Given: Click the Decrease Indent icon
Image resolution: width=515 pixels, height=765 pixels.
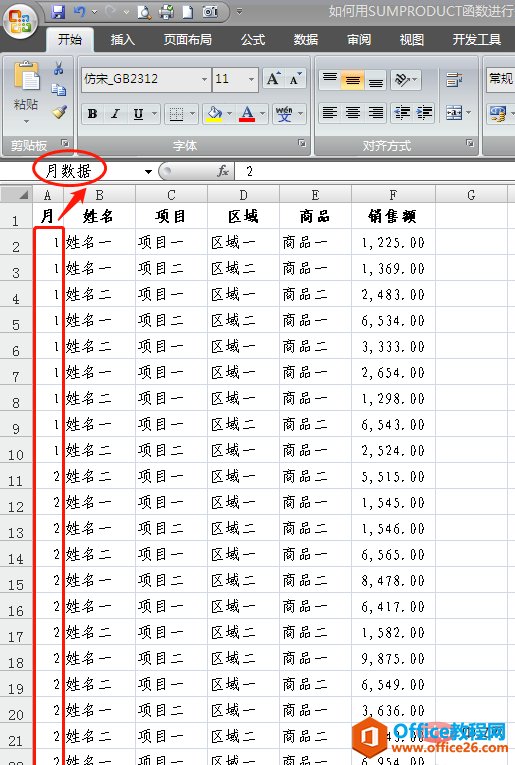Looking at the screenshot, I should pos(402,113).
